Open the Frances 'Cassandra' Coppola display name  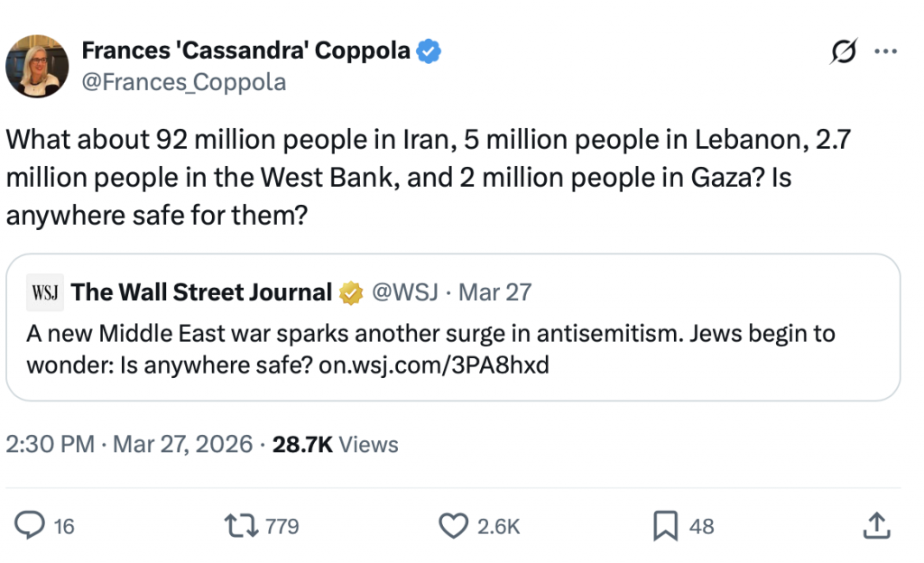245,51
